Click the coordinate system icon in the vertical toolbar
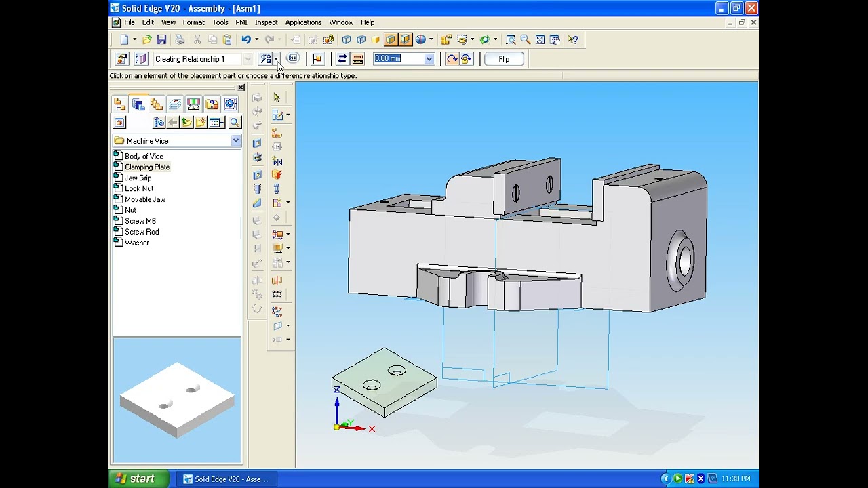The image size is (868, 488). [277, 311]
